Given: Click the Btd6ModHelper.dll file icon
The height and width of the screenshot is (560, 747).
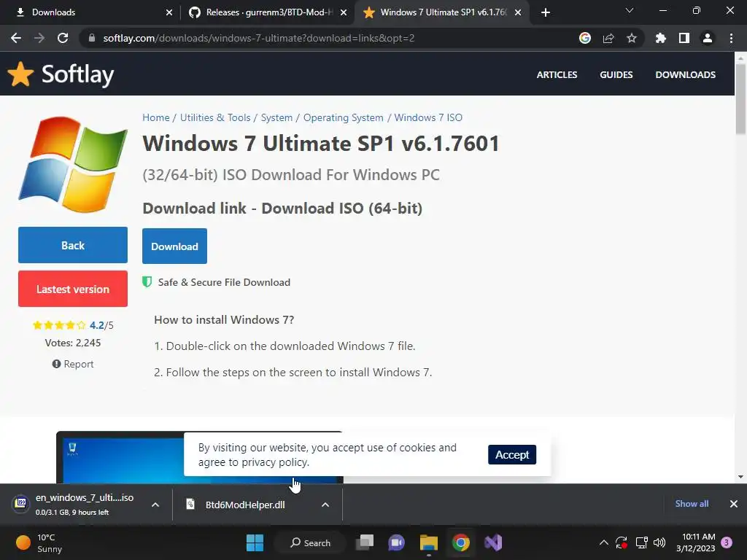Looking at the screenshot, I should point(190,504).
